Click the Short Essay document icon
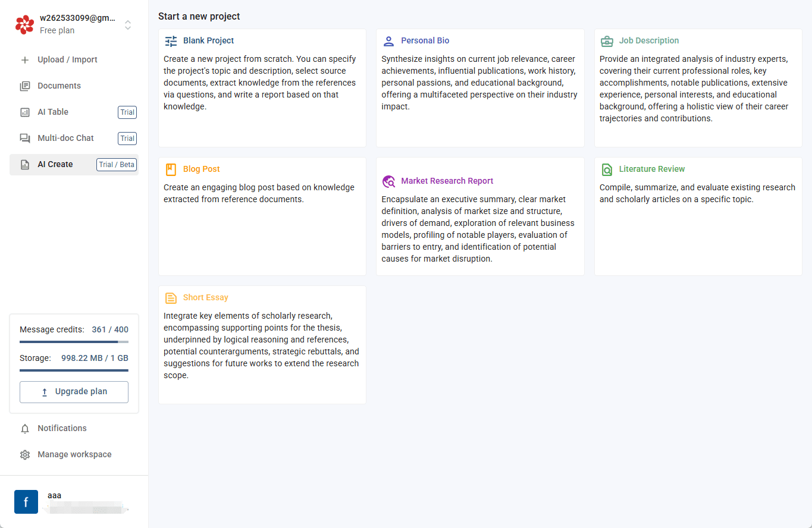The height and width of the screenshot is (528, 812). tap(171, 298)
